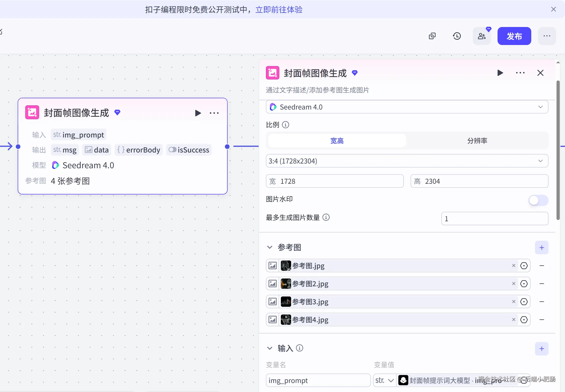565x392 pixels.
Task: Open the collaborators people icon
Action: point(482,36)
